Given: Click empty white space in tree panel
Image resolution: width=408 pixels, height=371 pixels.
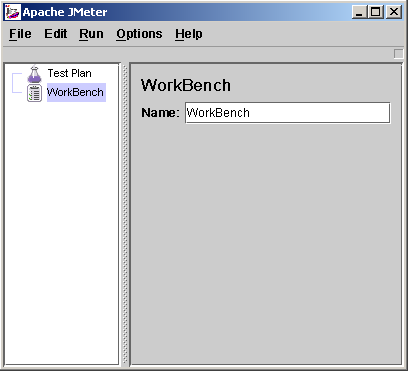Looking at the screenshot, I should point(62,233).
